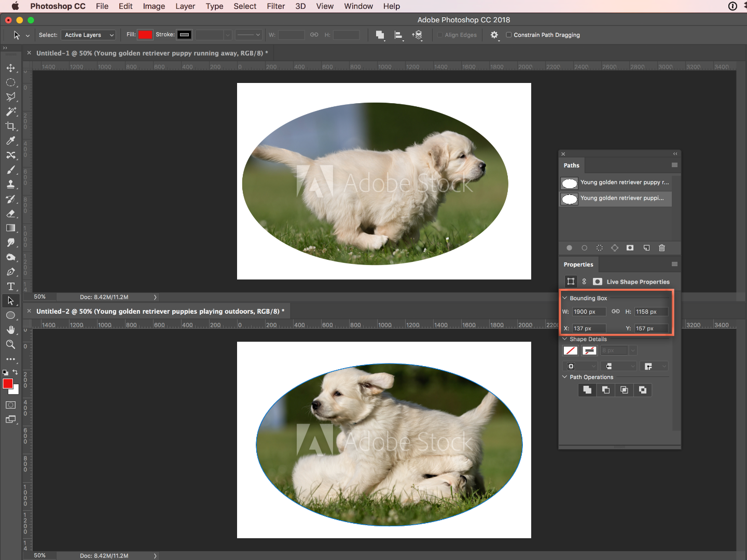
Task: Switch to the Untitled-1 document tab
Action: tap(152, 53)
